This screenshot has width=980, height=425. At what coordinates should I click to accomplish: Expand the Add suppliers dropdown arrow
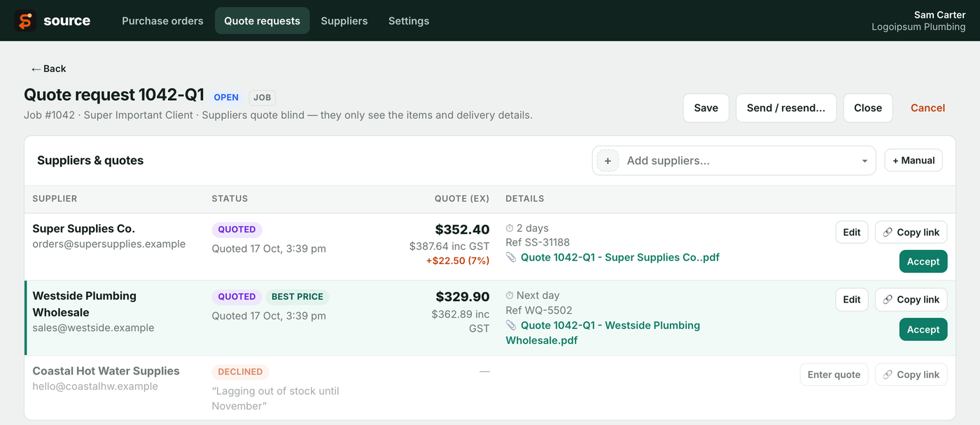coord(864,161)
